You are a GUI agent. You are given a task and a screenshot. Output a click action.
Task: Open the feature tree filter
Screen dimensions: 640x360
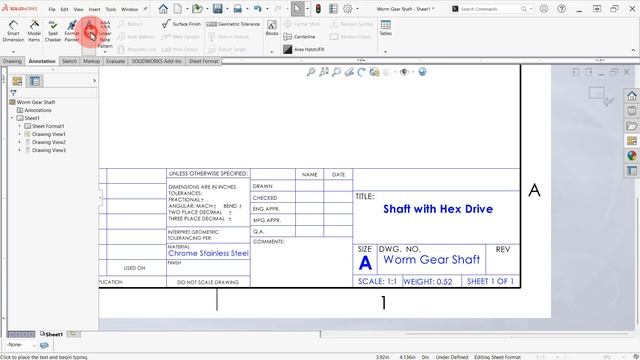point(13,93)
